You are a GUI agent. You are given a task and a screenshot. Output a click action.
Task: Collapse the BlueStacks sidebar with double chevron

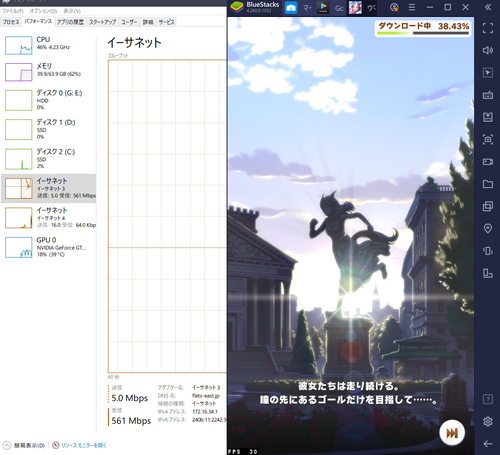click(x=488, y=7)
